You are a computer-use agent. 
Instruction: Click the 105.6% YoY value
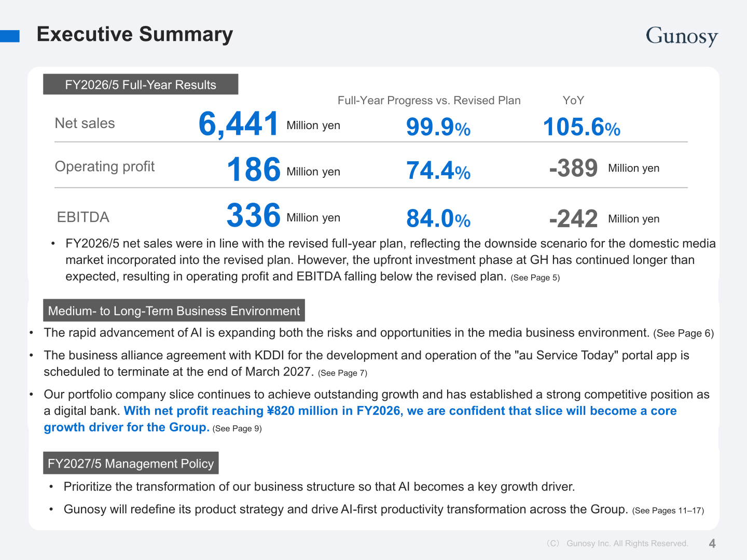coord(582,127)
